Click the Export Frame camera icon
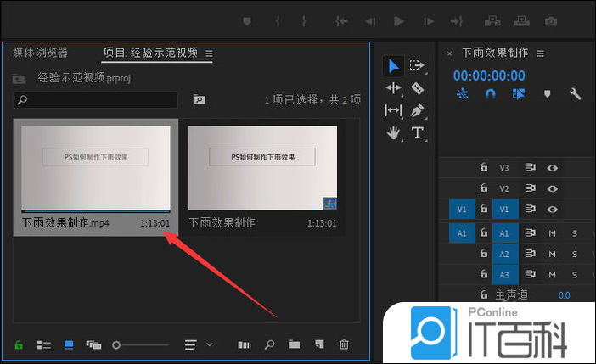This screenshot has height=364, width=596. (551, 20)
